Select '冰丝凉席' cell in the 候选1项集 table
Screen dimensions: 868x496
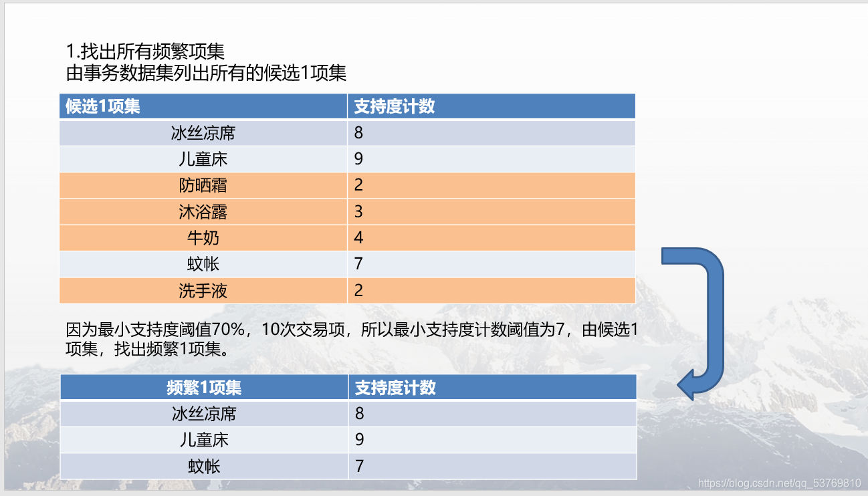[x=203, y=133]
